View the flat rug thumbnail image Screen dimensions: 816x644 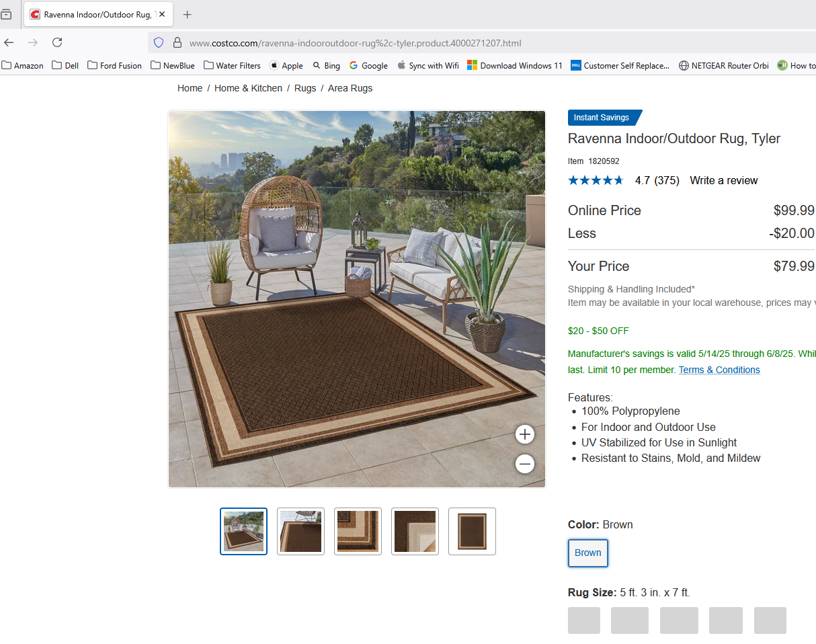pyautogui.click(x=472, y=531)
